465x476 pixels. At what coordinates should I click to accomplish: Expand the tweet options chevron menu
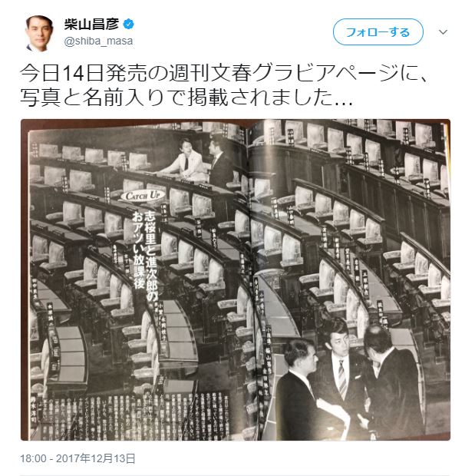pos(444,32)
